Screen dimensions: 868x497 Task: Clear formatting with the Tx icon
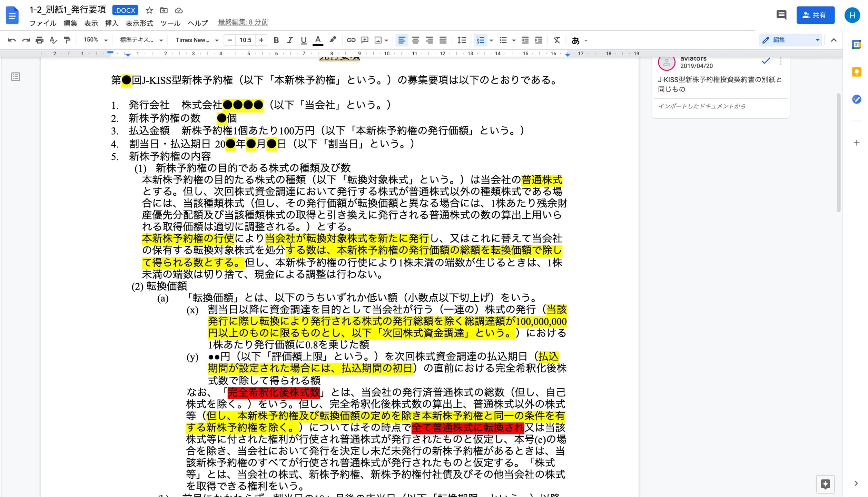click(556, 40)
